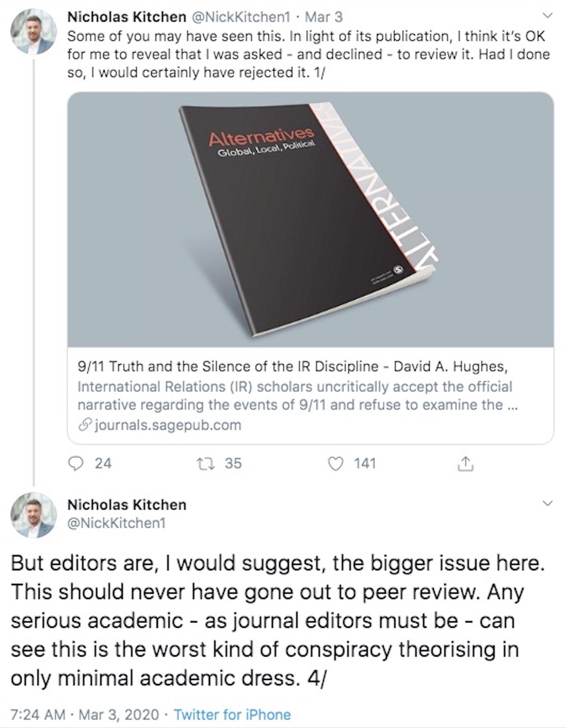Click the @NickKitchen1 handle in first tweet
The height and width of the screenshot is (728, 566).
pos(241,17)
